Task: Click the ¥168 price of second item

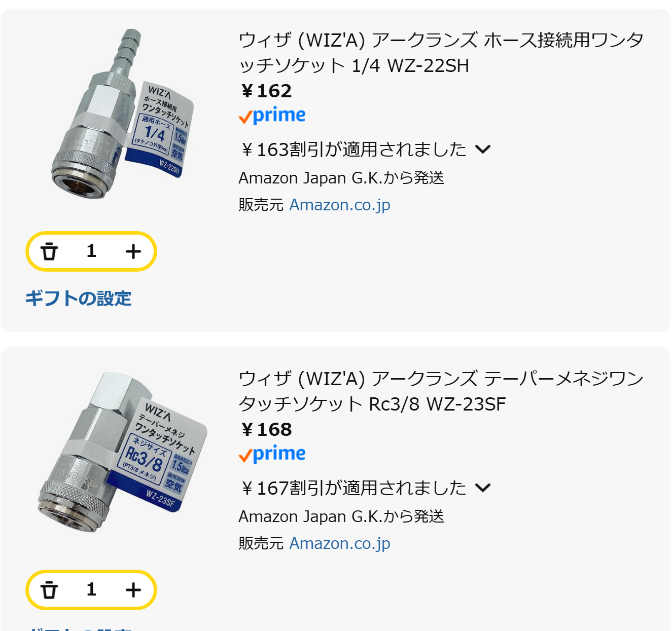Action: click(267, 430)
